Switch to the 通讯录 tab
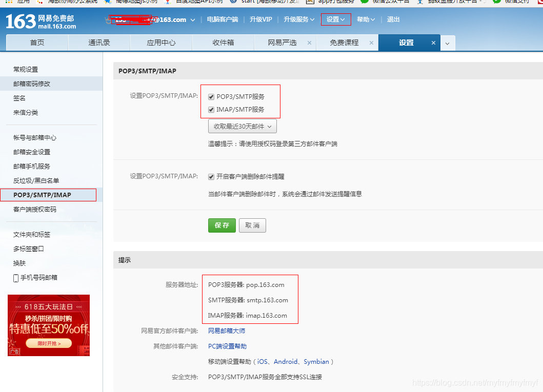 click(99, 43)
